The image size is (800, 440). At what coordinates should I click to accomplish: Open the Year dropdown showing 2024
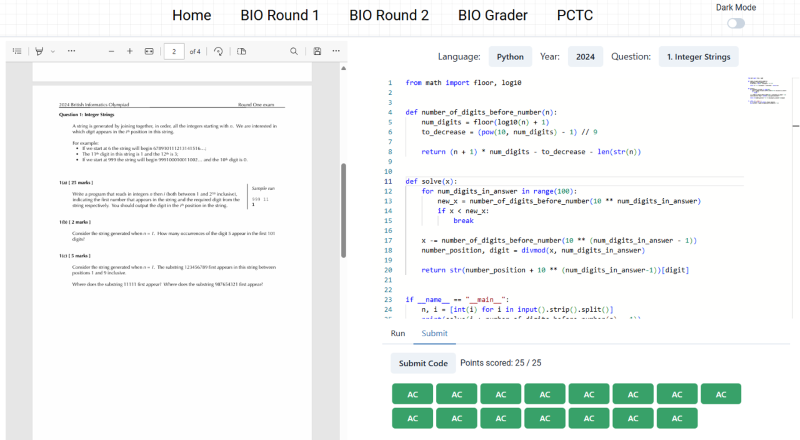[585, 57]
